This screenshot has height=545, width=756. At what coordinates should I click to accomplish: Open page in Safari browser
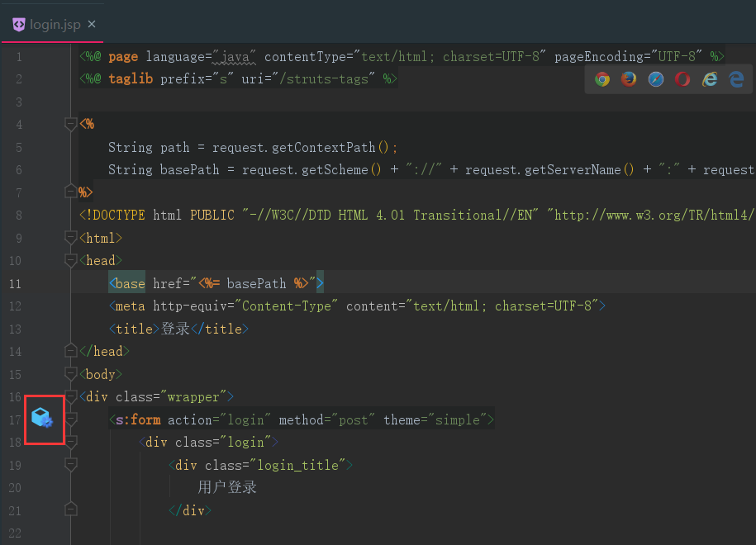click(x=656, y=79)
